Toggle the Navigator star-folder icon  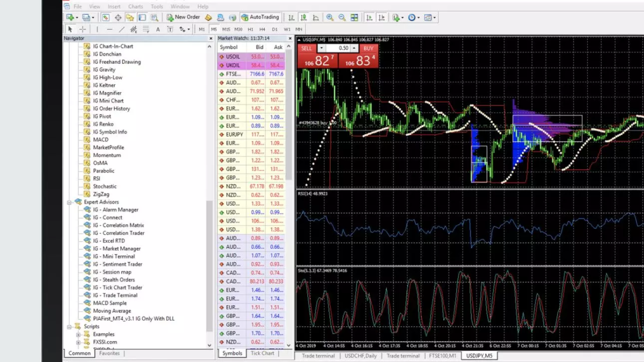pos(130,17)
